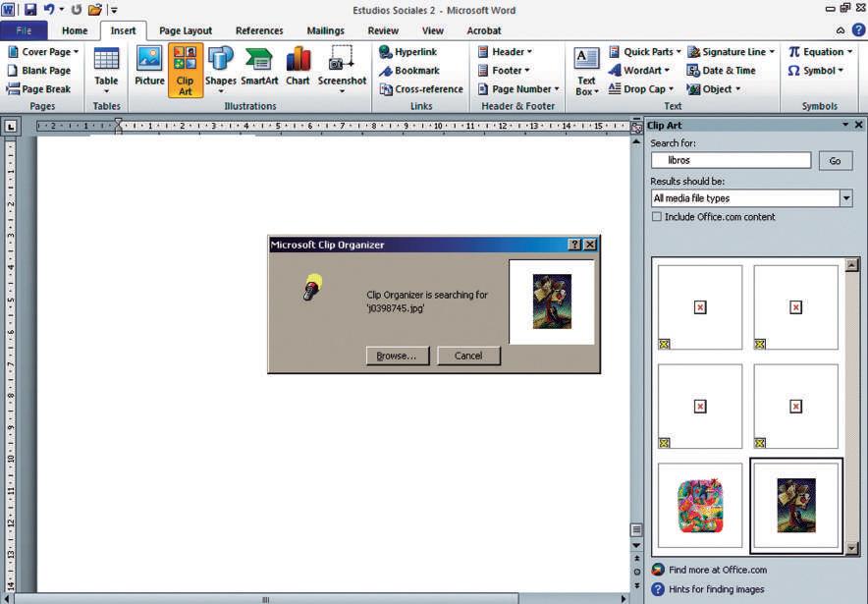Click Browse in Clip Organizer dialog
This screenshot has width=868, height=604.
pyautogui.click(x=398, y=356)
